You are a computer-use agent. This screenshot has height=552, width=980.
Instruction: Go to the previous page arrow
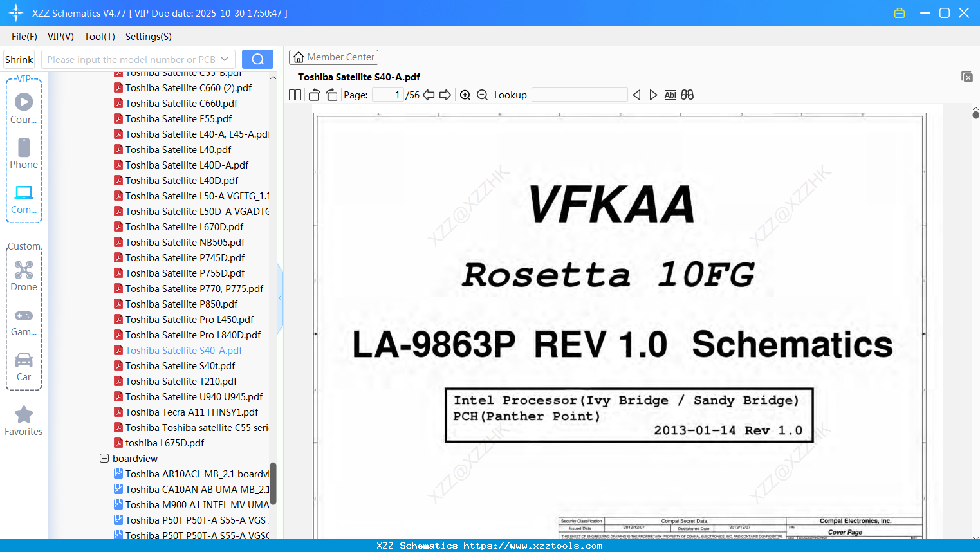tap(429, 95)
